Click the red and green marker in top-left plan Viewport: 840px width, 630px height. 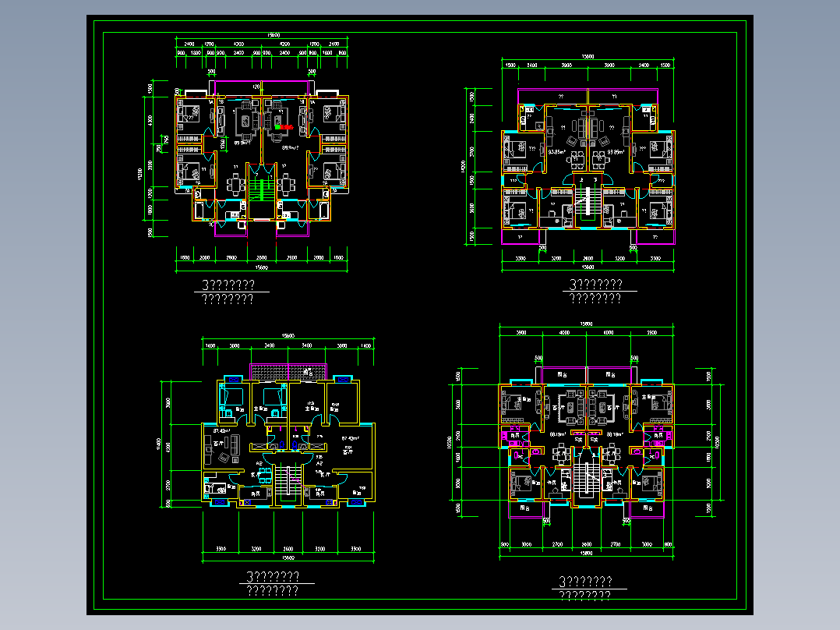(284, 127)
